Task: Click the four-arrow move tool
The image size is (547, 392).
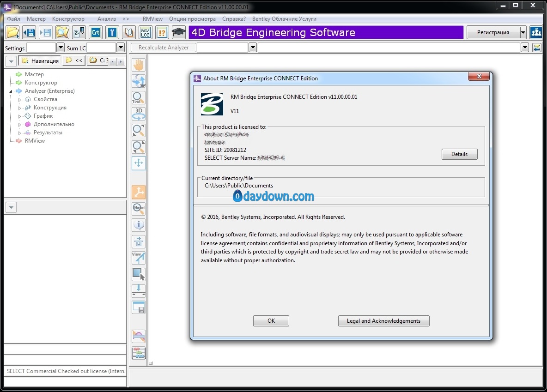Action: 139,163
